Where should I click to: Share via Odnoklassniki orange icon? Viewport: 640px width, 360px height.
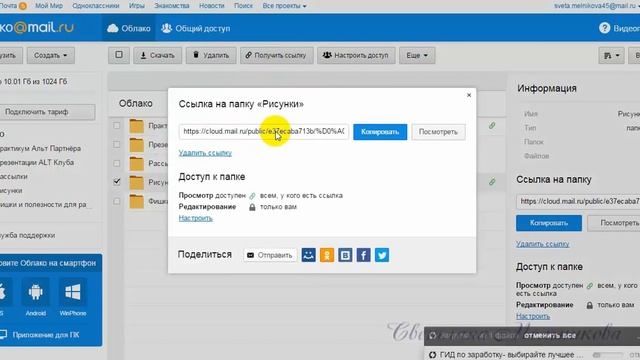(x=327, y=255)
